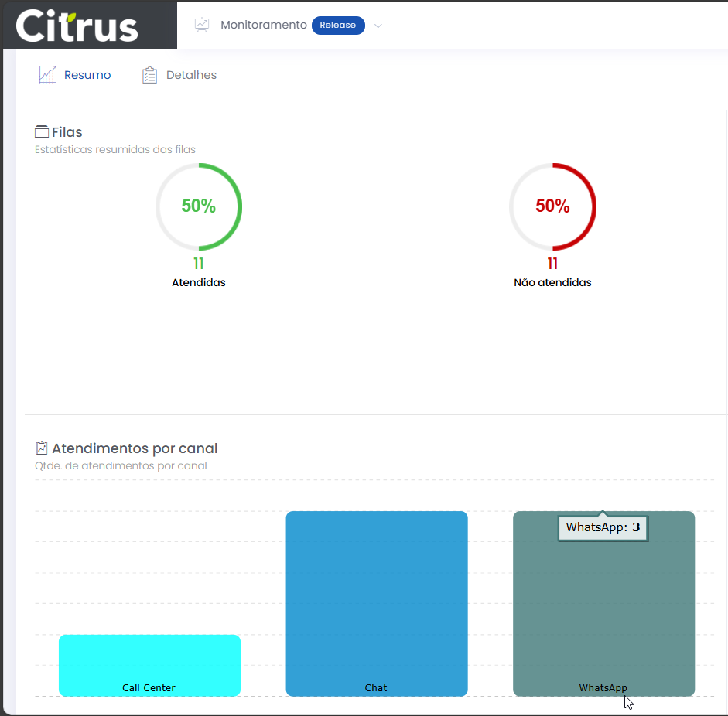Click the Filas section icon
The image size is (728, 716).
pos(42,132)
